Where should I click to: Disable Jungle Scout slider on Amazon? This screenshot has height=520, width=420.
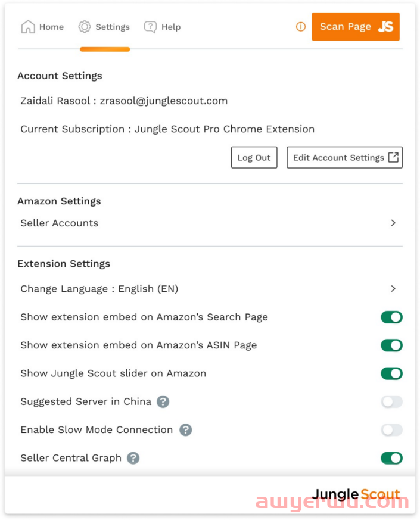click(391, 373)
